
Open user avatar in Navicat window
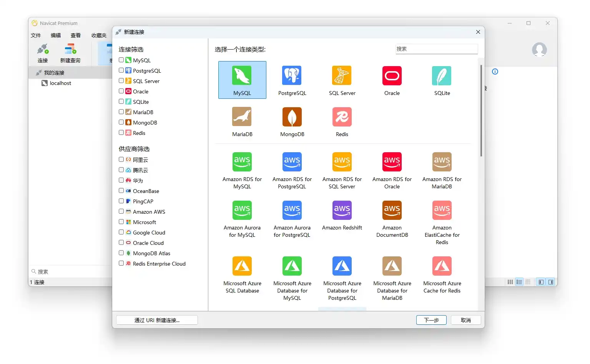[x=539, y=50]
